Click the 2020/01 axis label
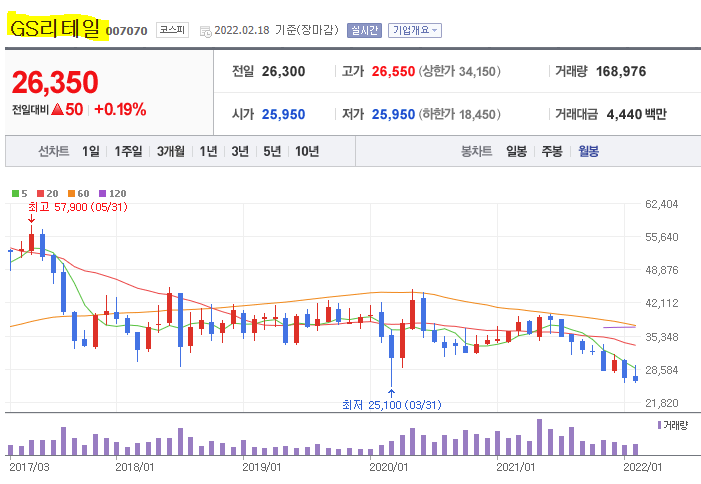 pyautogui.click(x=389, y=467)
